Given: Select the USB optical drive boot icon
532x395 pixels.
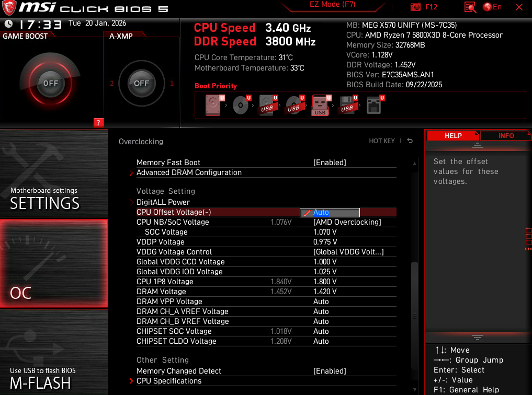Looking at the screenshot, I should click(x=295, y=105).
